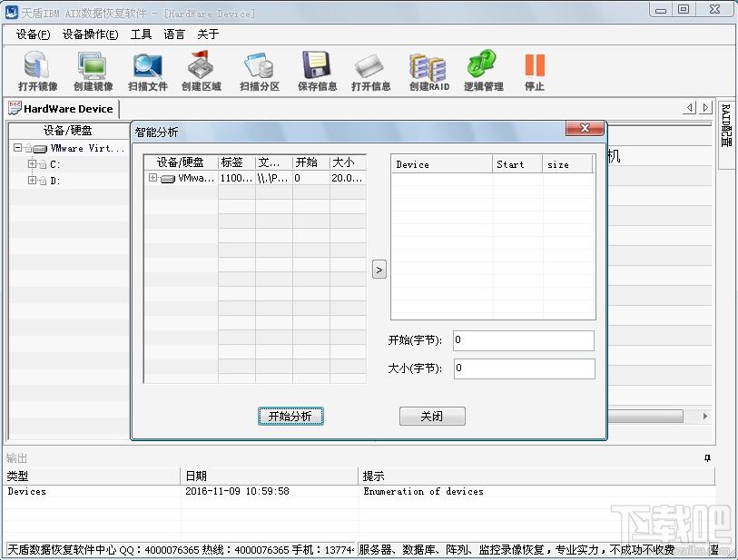Open 逻辑管理 (logical management) from the toolbar
Viewport: 738px width, 560px height.
[483, 71]
